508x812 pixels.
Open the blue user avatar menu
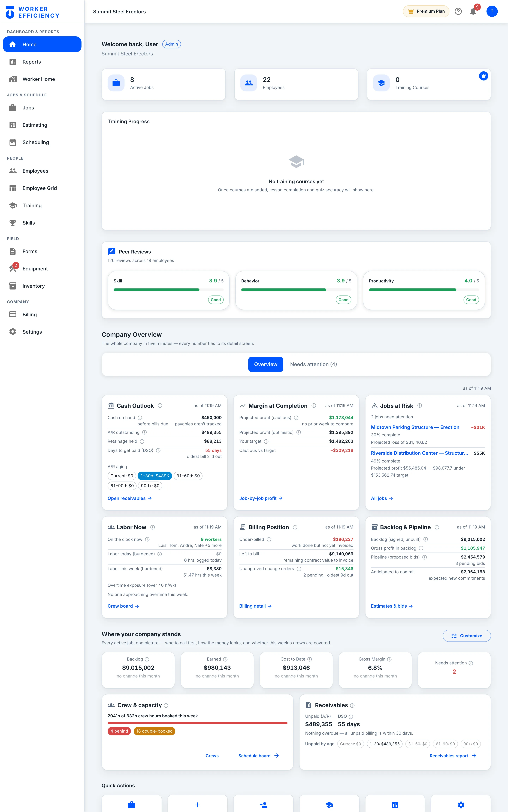(492, 11)
